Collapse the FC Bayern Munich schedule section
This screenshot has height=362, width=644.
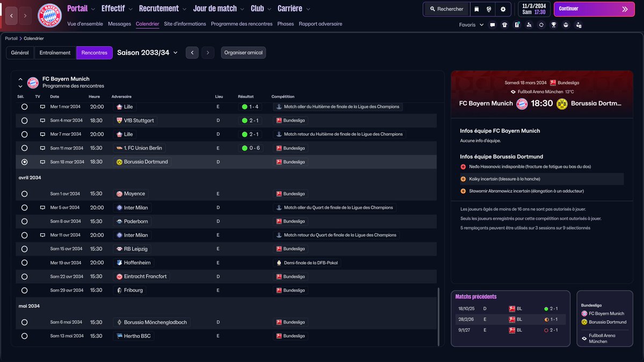pyautogui.click(x=20, y=79)
